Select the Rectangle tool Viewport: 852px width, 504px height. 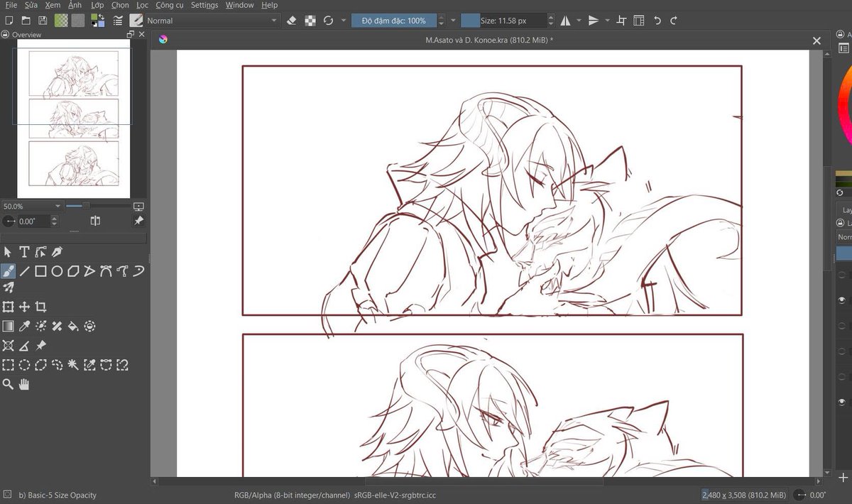click(x=40, y=270)
